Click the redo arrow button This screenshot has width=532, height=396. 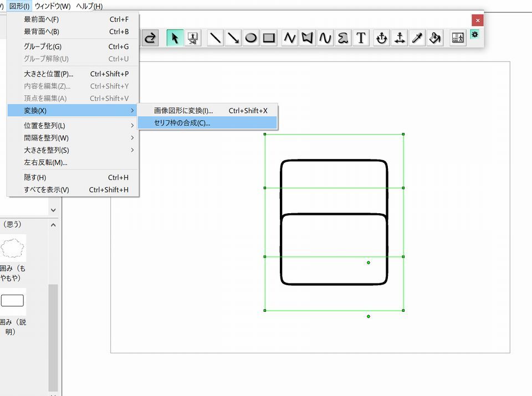click(x=150, y=38)
